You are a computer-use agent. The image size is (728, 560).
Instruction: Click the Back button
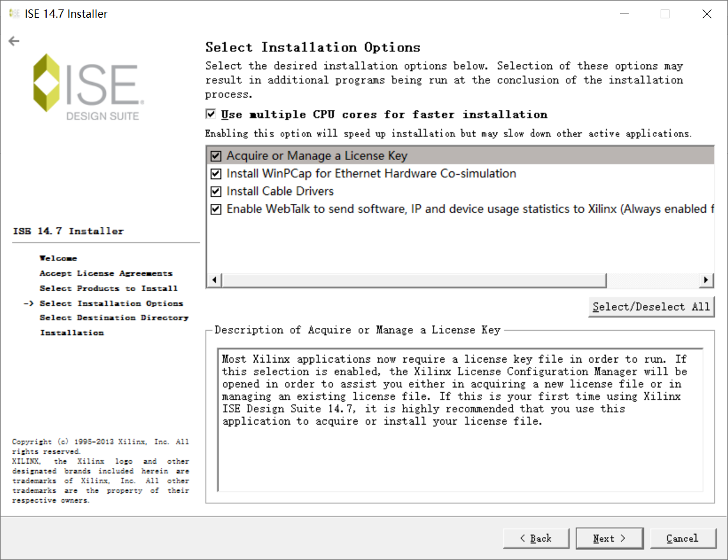tap(536, 538)
